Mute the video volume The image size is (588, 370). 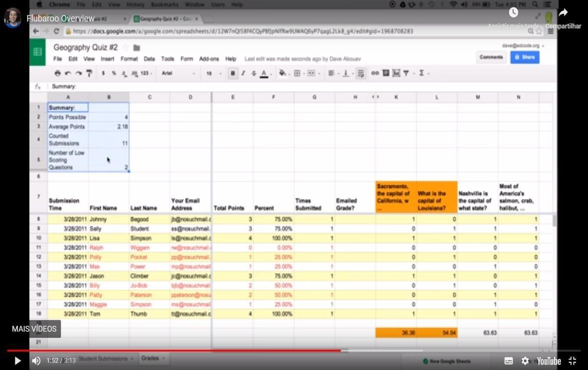tap(36, 361)
